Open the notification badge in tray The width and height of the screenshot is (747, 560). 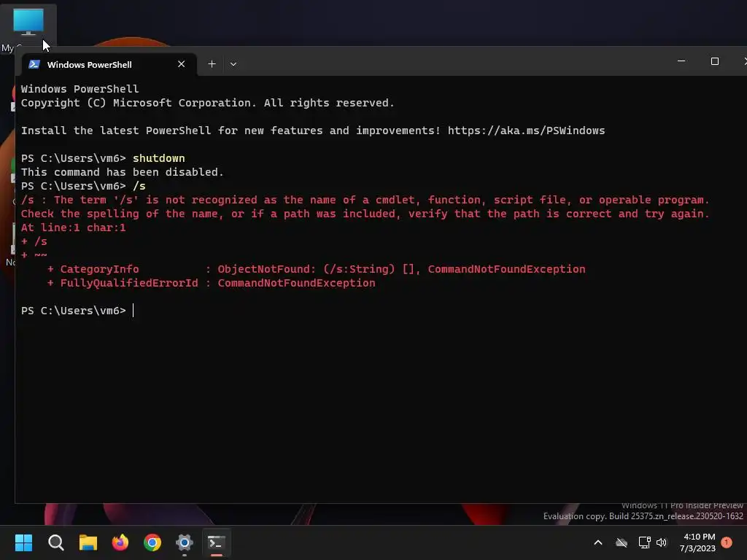(727, 542)
